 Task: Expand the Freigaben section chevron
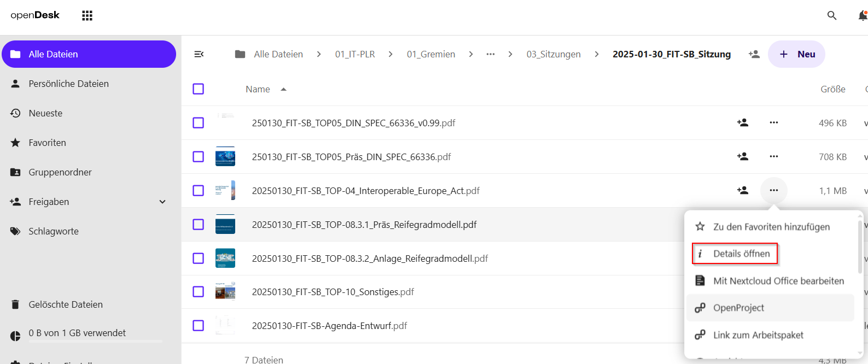162,202
